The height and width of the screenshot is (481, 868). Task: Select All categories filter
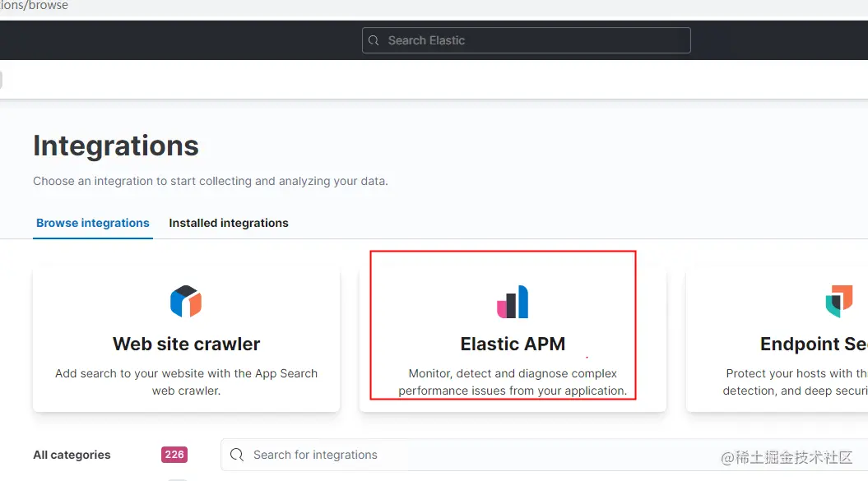[x=72, y=455]
